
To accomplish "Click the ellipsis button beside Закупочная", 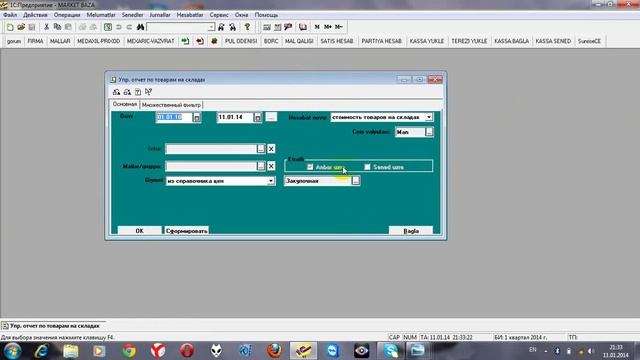I will (356, 180).
